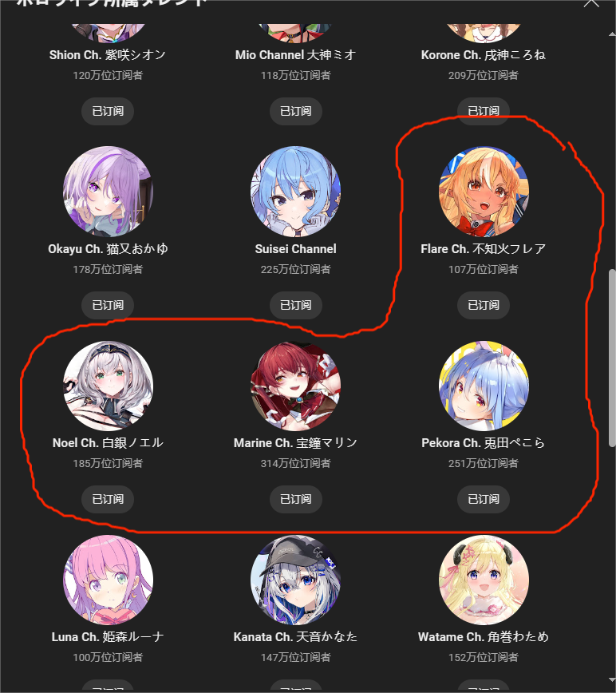Click the vertical scrollbar thumb
This screenshot has width=616, height=693.
[612, 358]
